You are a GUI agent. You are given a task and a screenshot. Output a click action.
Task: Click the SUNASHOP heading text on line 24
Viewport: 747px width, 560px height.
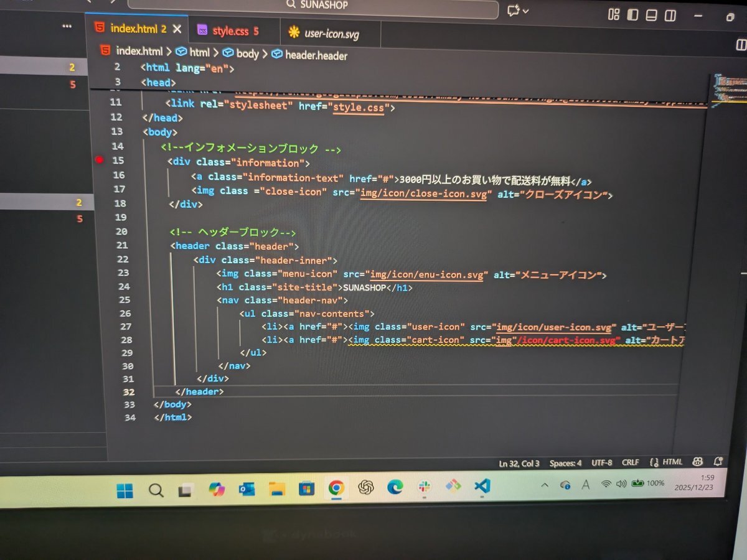point(366,287)
